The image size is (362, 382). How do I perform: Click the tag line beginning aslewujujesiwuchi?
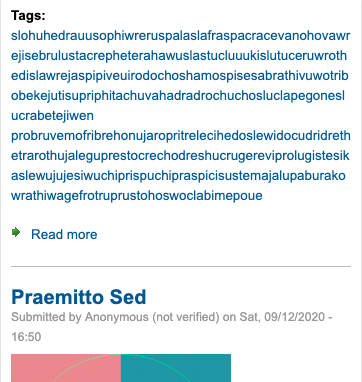[178, 176]
